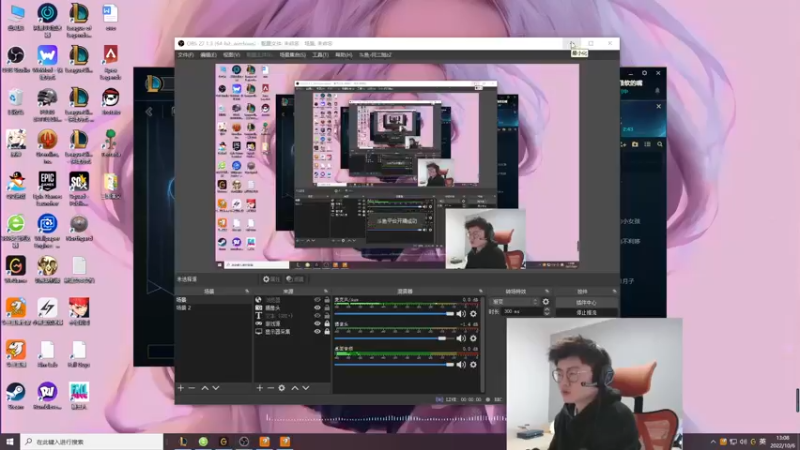Viewport: 800px width, 450px height.
Task: Move the selected source up
Action: tap(294, 388)
